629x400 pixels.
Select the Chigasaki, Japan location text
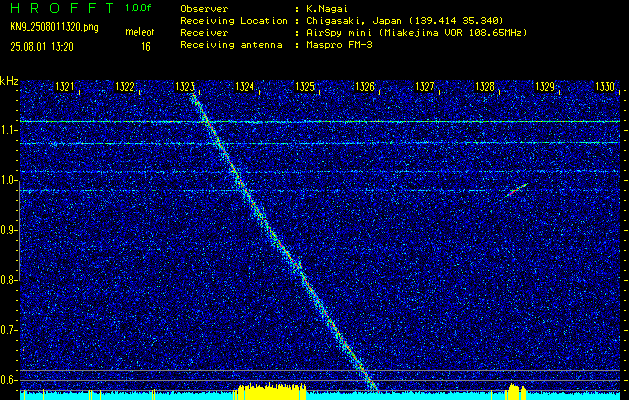(x=404, y=21)
